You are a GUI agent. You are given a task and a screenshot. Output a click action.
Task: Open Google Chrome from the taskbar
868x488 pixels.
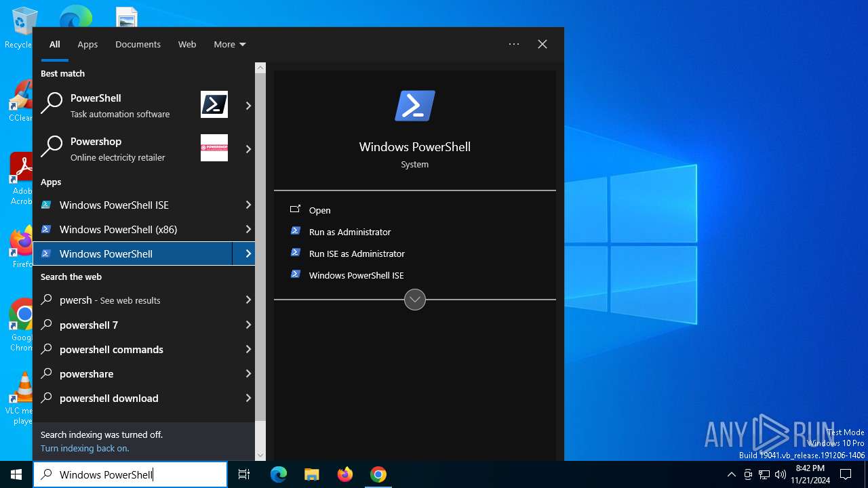[x=378, y=474]
